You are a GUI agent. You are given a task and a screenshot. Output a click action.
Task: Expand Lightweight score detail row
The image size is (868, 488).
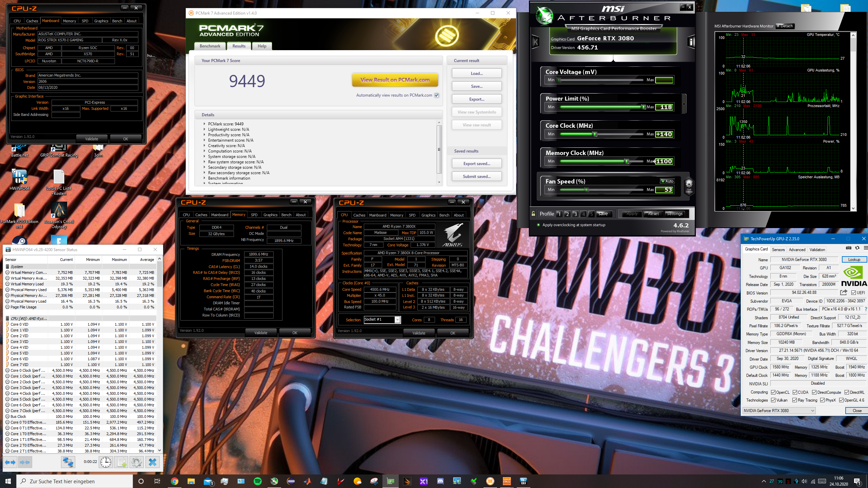click(x=204, y=129)
